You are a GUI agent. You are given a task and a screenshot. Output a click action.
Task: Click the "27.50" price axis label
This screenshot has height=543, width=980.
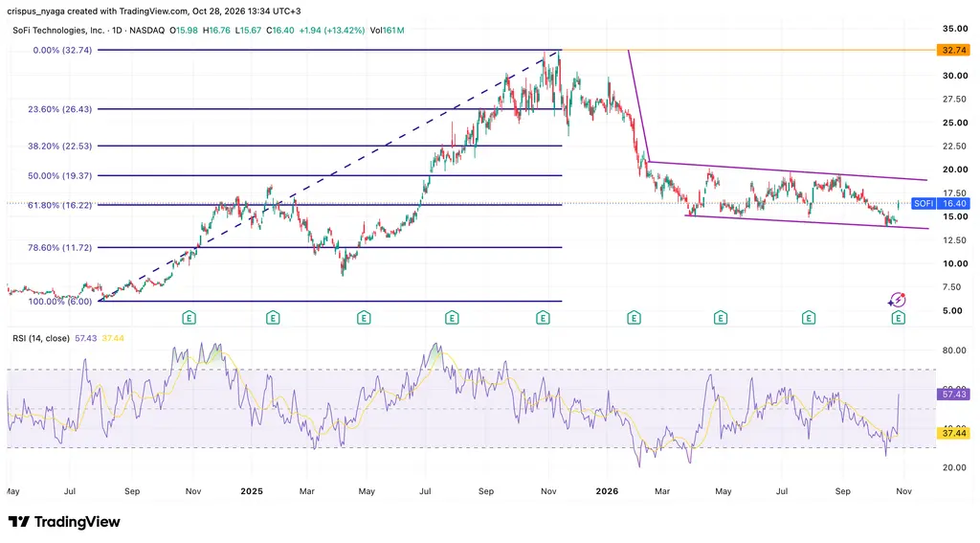(955, 100)
